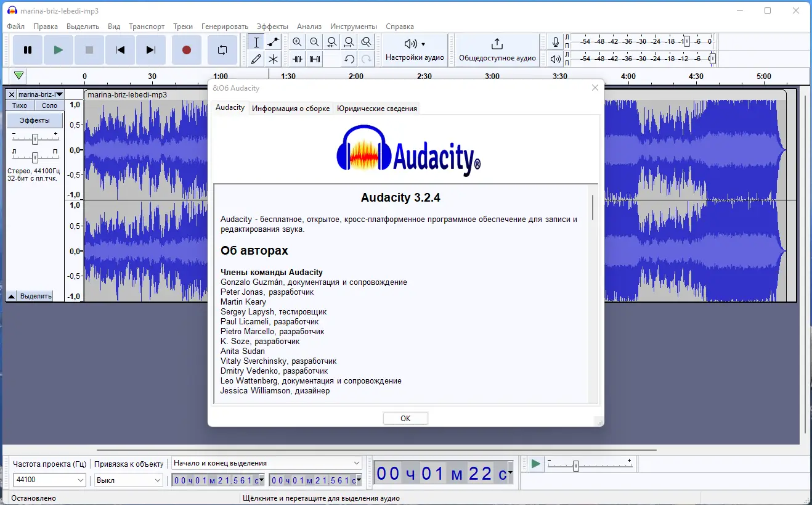812x505 pixels.
Task: Open the Настройки аудио dropdown
Action: coord(415,50)
